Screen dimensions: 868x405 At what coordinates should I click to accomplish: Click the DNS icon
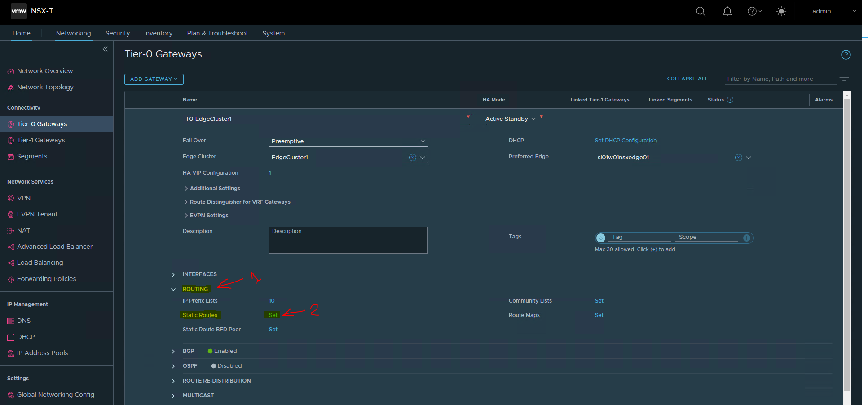pyautogui.click(x=11, y=321)
